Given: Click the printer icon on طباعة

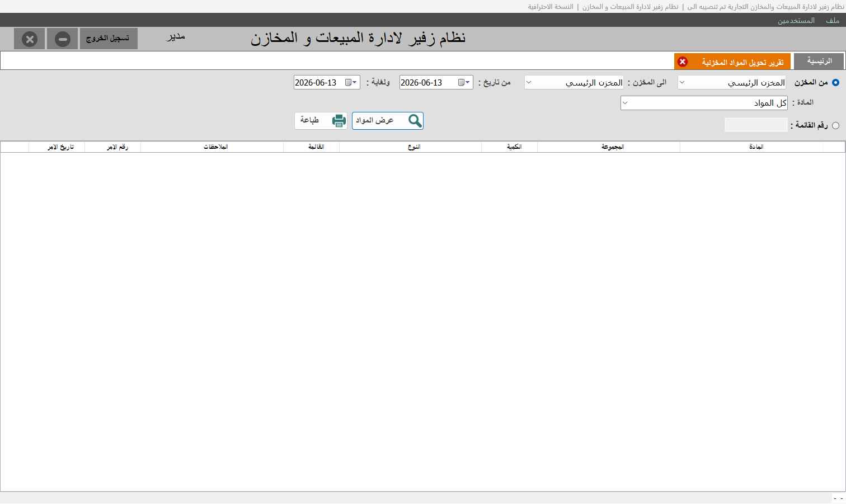Looking at the screenshot, I should tap(339, 121).
